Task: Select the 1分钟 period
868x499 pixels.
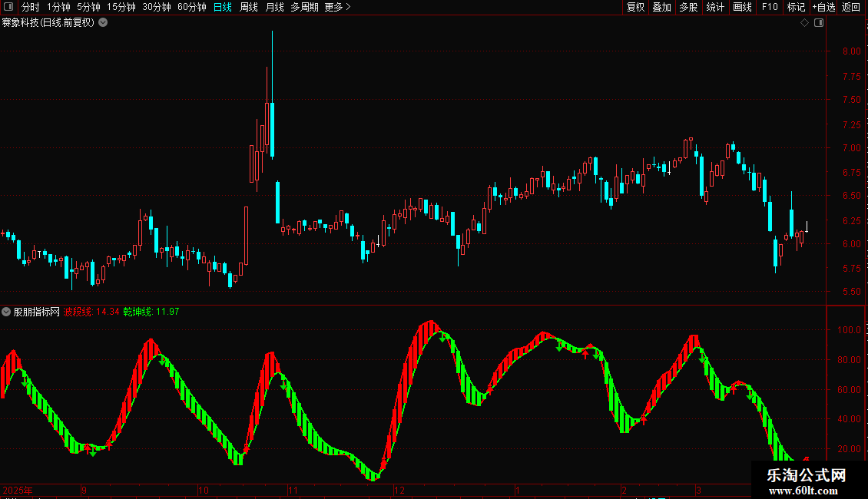Action: point(58,7)
